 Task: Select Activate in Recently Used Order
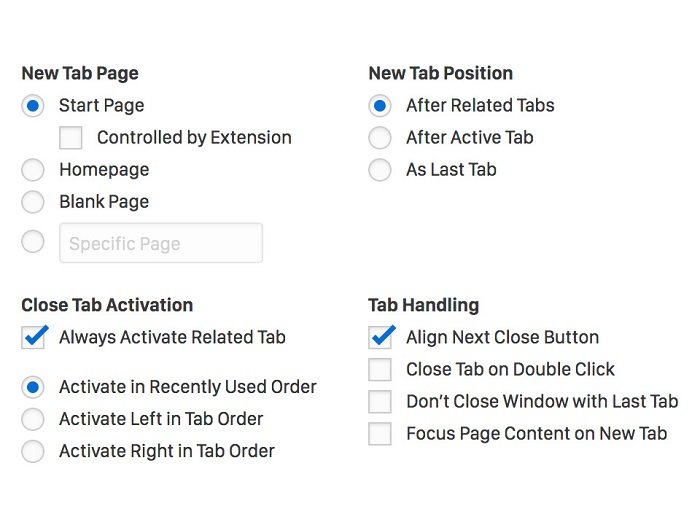pos(33,387)
